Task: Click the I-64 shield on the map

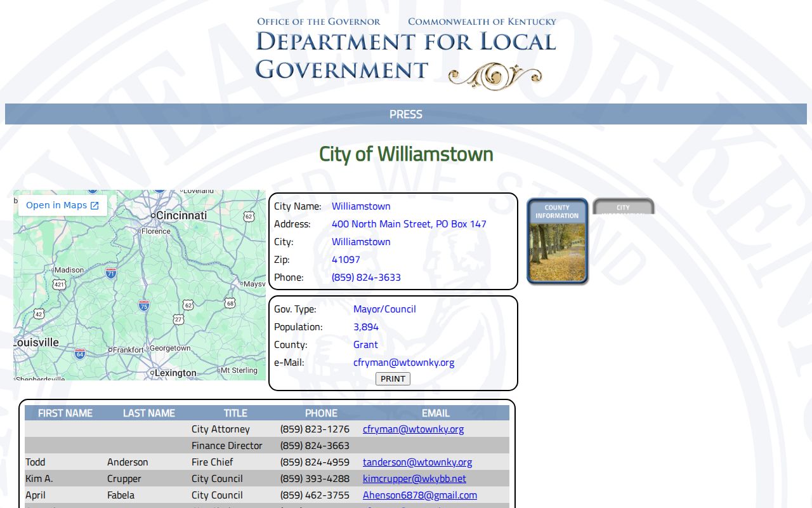Action: click(80, 353)
